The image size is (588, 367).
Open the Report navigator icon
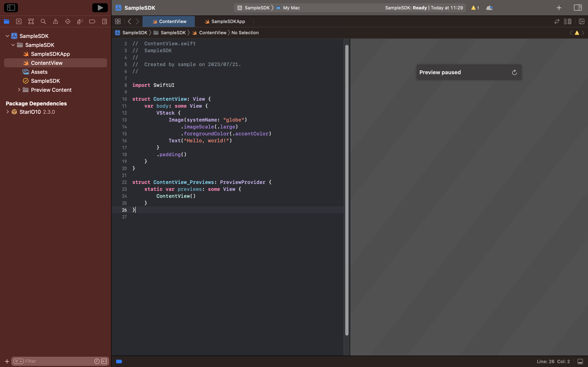pos(105,22)
